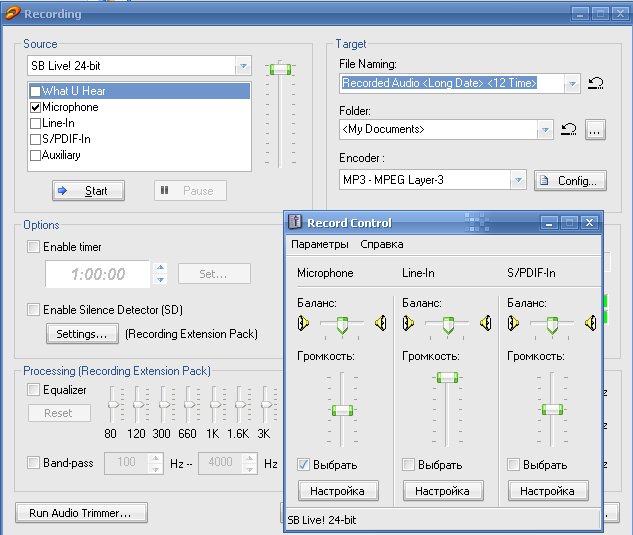
Task: Check Выбрать under the Line-In channel
Action: pos(408,464)
